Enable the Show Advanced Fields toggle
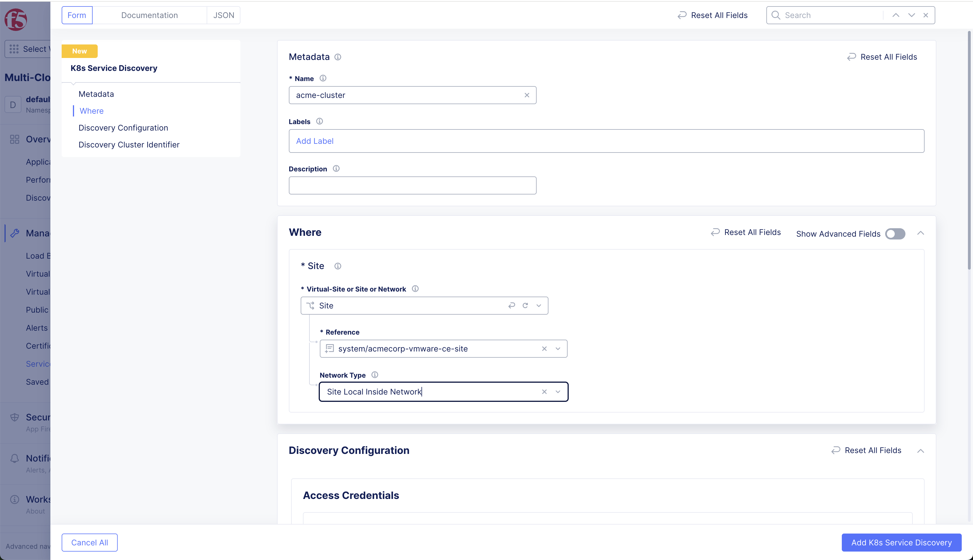 pos(895,234)
